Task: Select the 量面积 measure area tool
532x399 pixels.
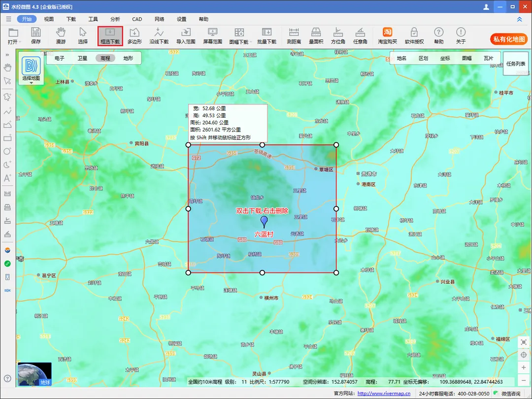Action: [x=316, y=35]
